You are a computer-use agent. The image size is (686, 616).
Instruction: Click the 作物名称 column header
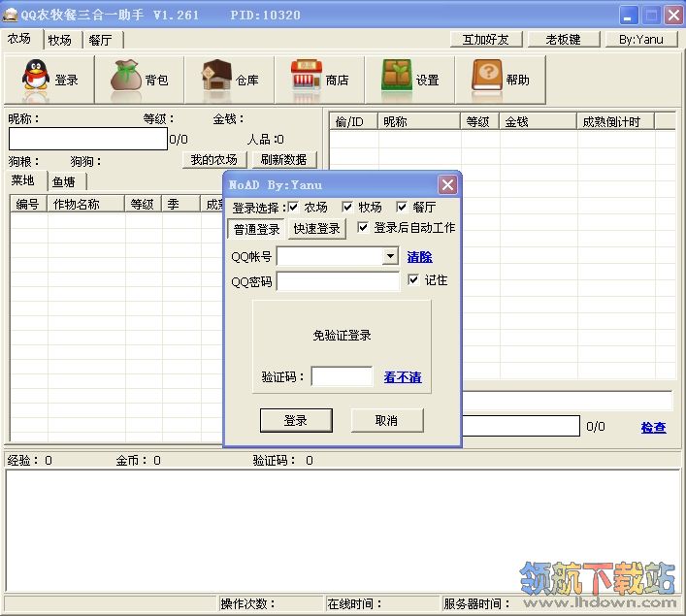tap(85, 204)
